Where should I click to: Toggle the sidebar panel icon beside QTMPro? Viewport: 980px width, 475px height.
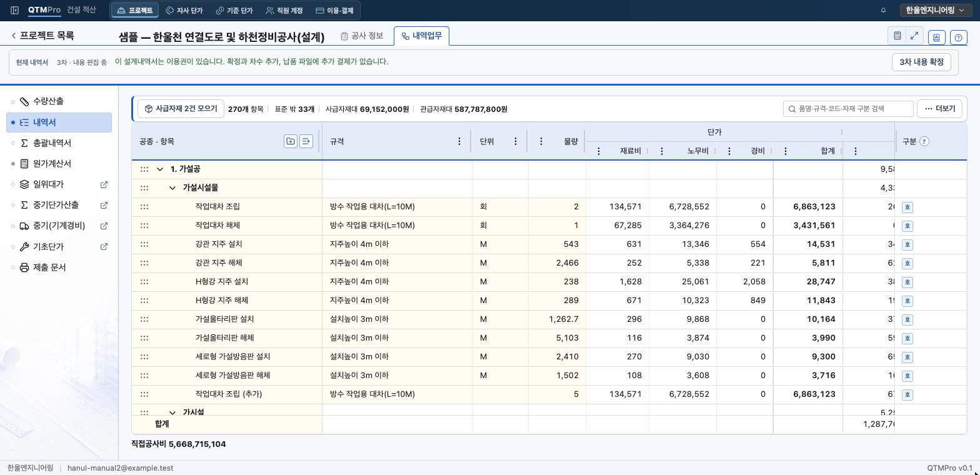[x=15, y=11]
